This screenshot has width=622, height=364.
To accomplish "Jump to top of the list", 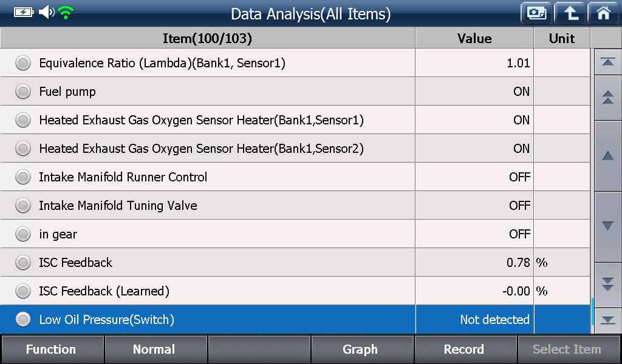I will coord(607,62).
